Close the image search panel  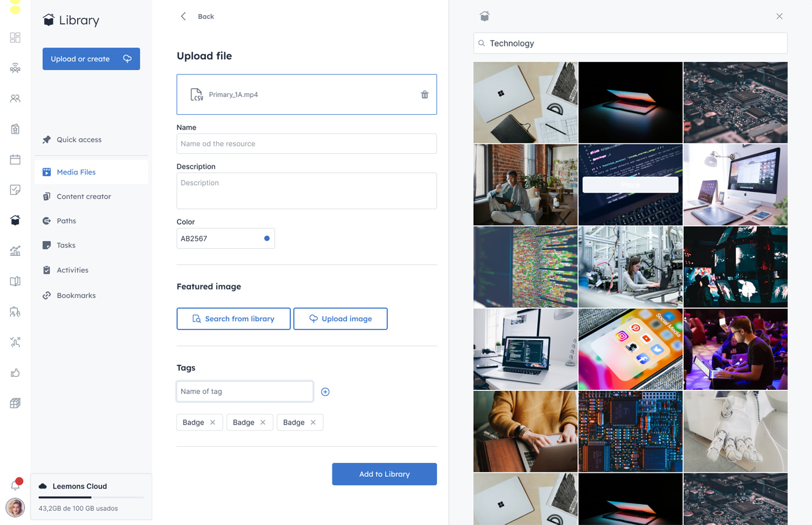coord(780,16)
